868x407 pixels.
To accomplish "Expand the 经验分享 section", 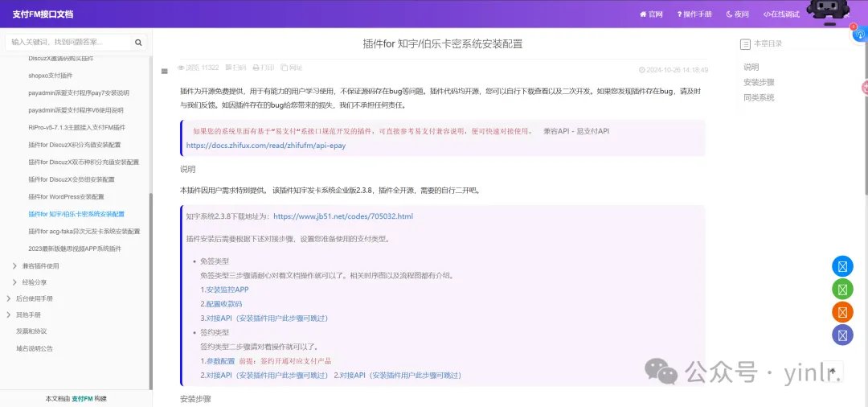I will click(14, 282).
